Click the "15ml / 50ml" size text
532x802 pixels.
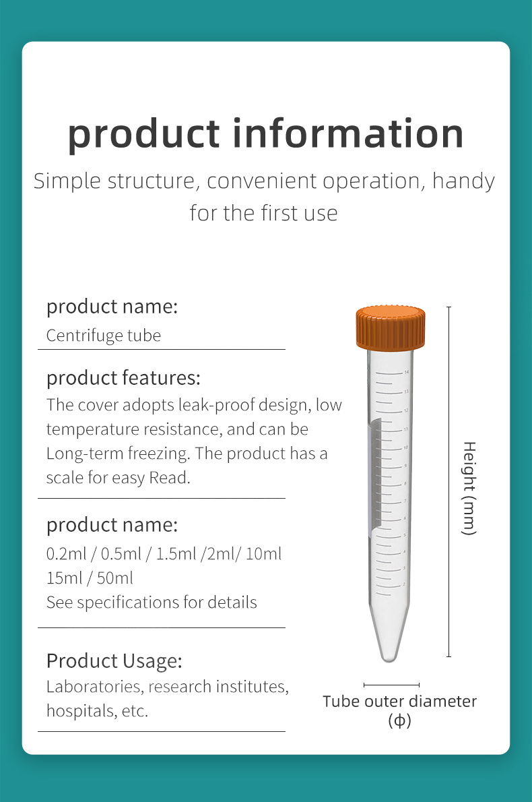tap(90, 578)
